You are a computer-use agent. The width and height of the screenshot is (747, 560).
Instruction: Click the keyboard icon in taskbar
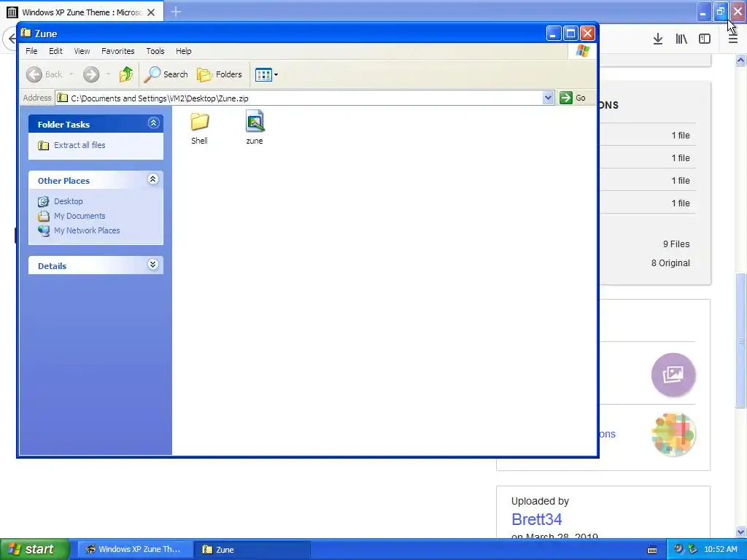652,550
